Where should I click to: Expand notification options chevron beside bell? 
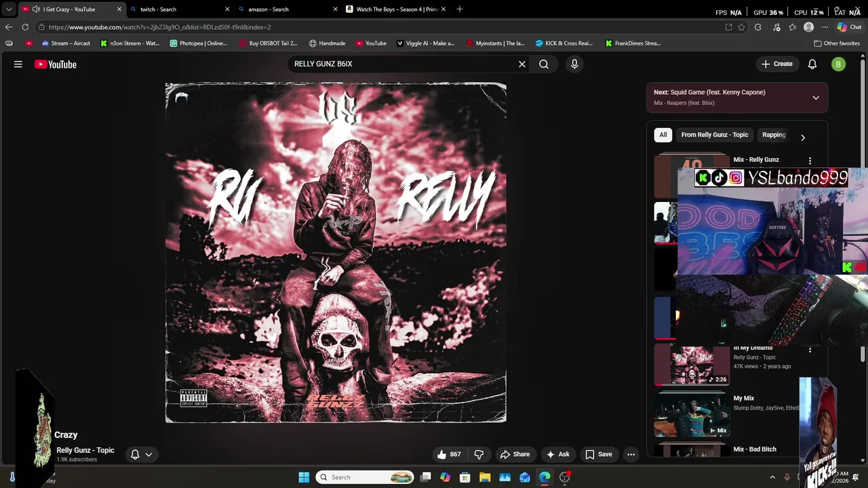coord(149,455)
